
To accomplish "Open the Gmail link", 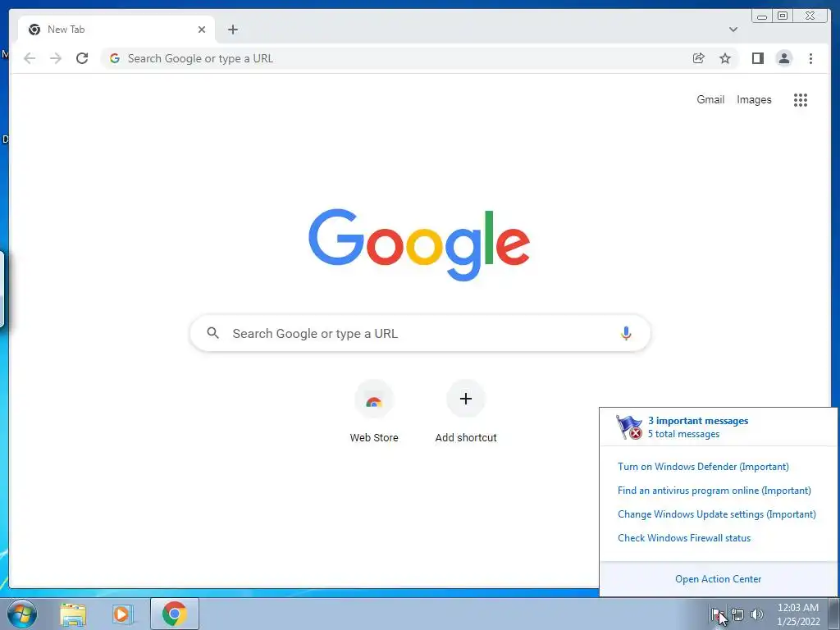I will (x=710, y=99).
